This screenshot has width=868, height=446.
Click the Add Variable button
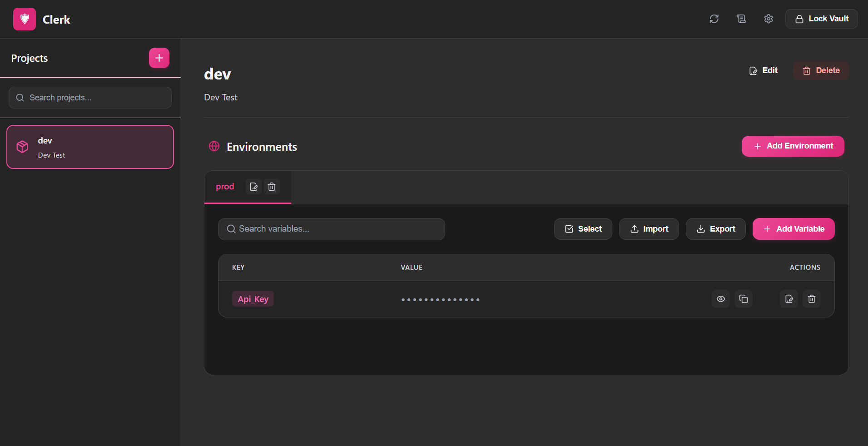[x=794, y=229]
